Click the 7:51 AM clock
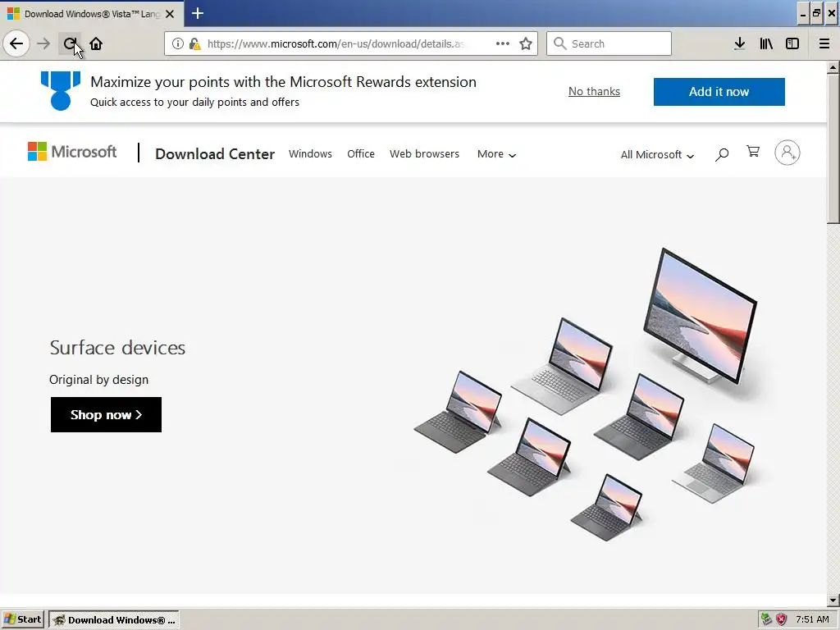The height and width of the screenshot is (630, 840). (812, 619)
